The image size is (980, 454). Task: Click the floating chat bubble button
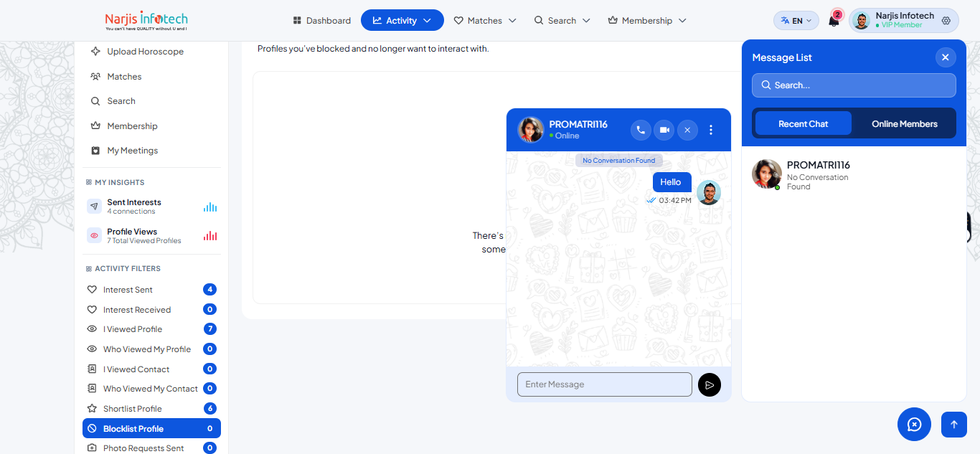[x=914, y=425]
